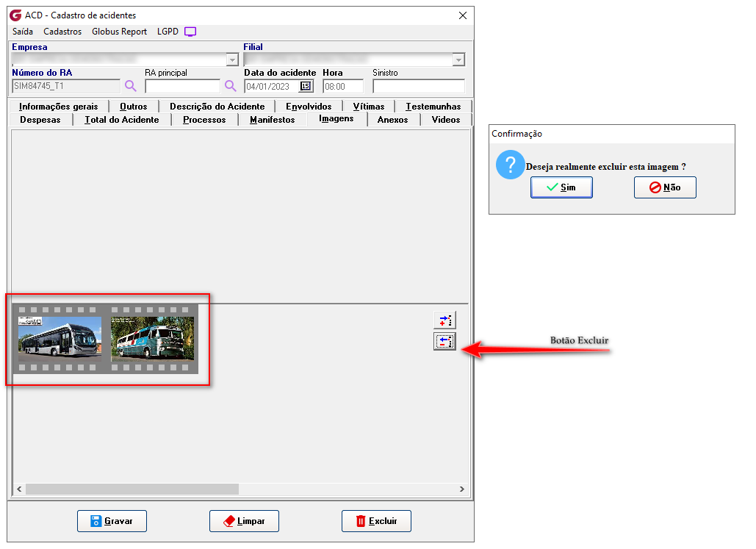Open the Cadastros menu
Viewport: 756px width, 549px height.
point(62,32)
